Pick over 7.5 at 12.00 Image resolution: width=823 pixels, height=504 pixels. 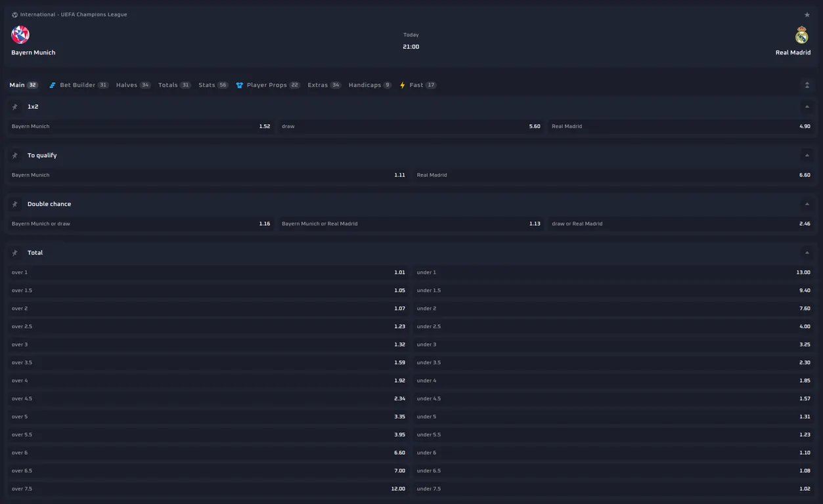coord(208,489)
